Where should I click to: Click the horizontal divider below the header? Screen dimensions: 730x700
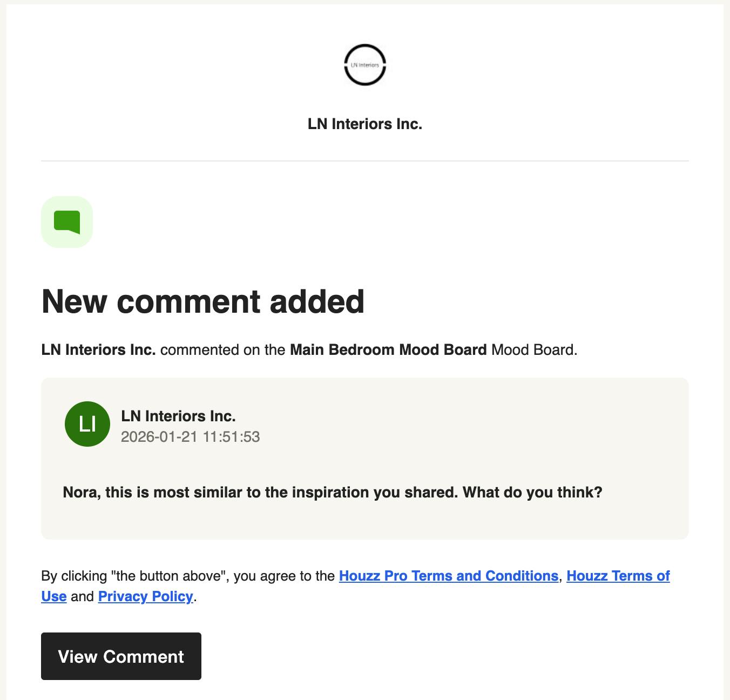coord(365,161)
